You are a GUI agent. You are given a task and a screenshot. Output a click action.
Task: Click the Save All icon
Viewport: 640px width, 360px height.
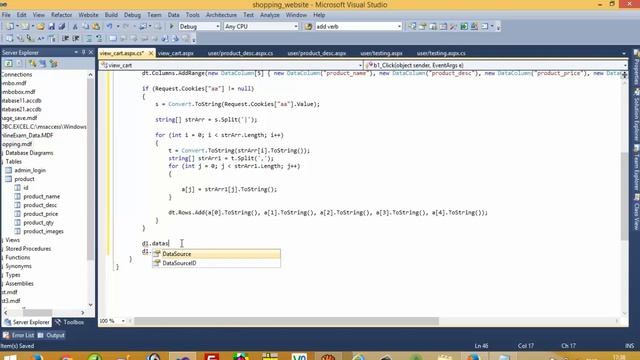tap(62, 27)
